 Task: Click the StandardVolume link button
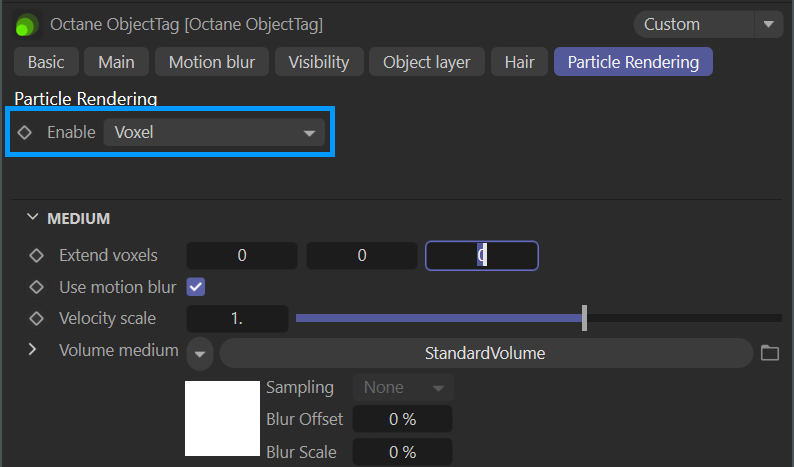[486, 353]
